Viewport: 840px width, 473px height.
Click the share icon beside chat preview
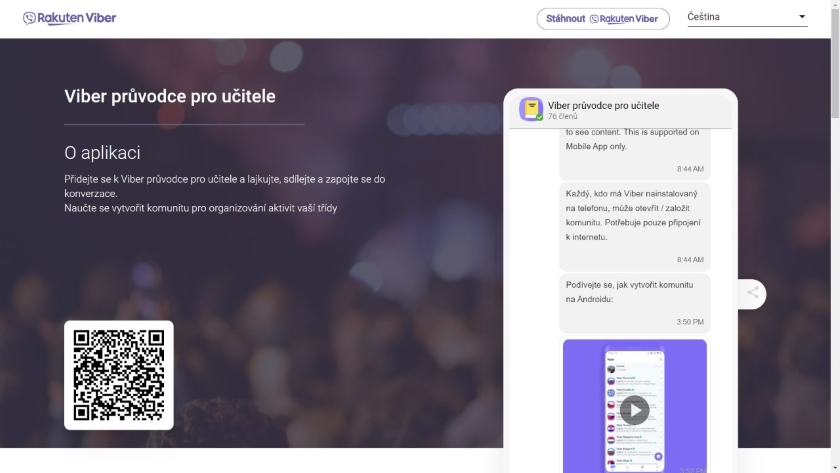tap(753, 292)
